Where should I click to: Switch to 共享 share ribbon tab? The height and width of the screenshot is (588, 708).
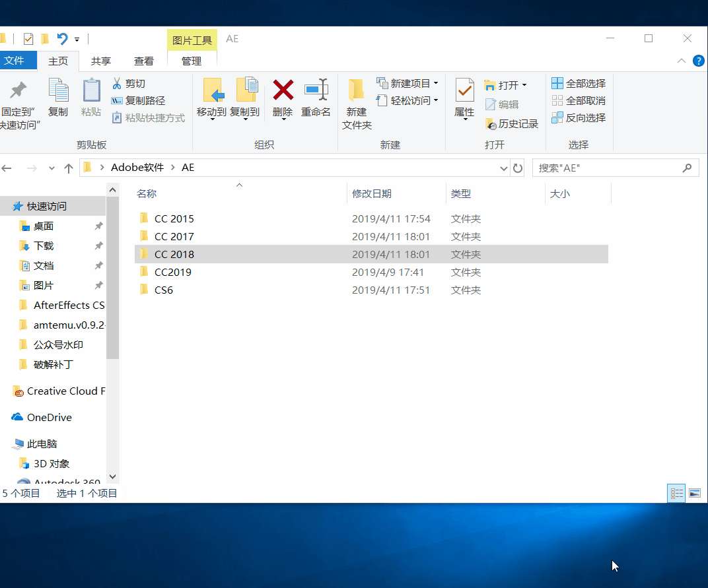pyautogui.click(x=101, y=61)
